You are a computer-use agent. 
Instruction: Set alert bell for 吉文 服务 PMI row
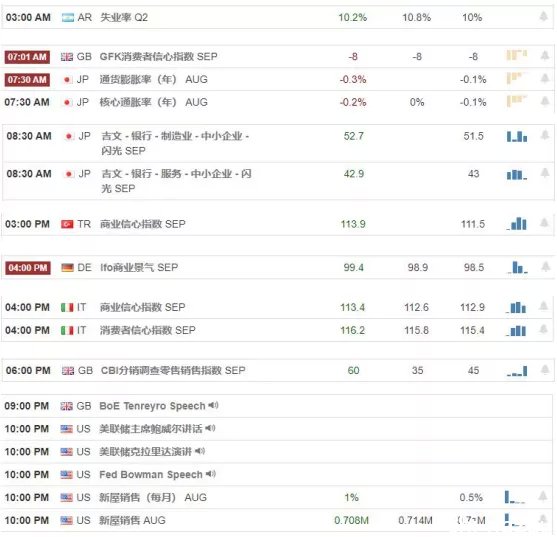tap(545, 173)
